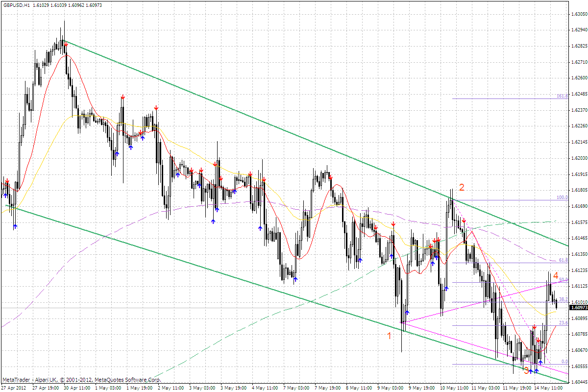Click price scale value 1.60895

click(x=580, y=318)
